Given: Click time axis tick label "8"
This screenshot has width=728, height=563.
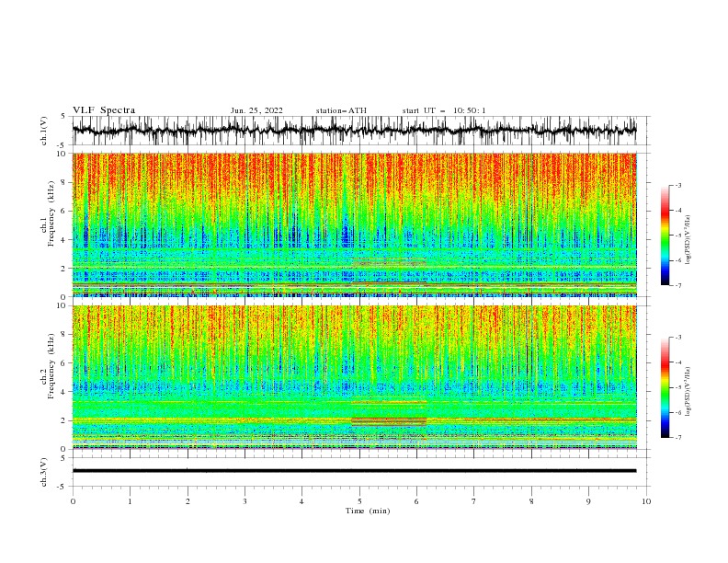Looking at the screenshot, I should click(531, 501).
